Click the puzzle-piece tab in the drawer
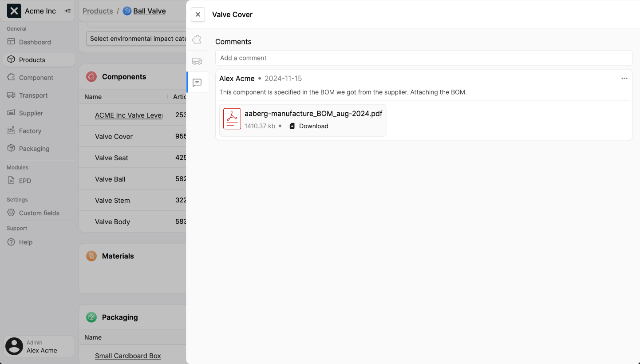640x364 pixels. pos(197,39)
